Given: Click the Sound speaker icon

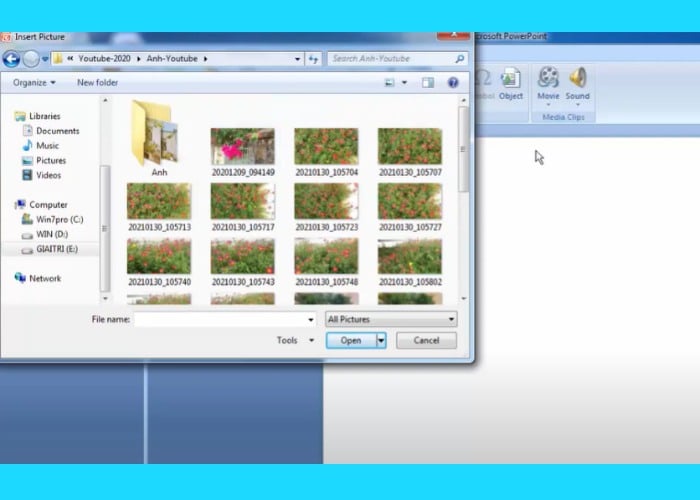Looking at the screenshot, I should [578, 78].
